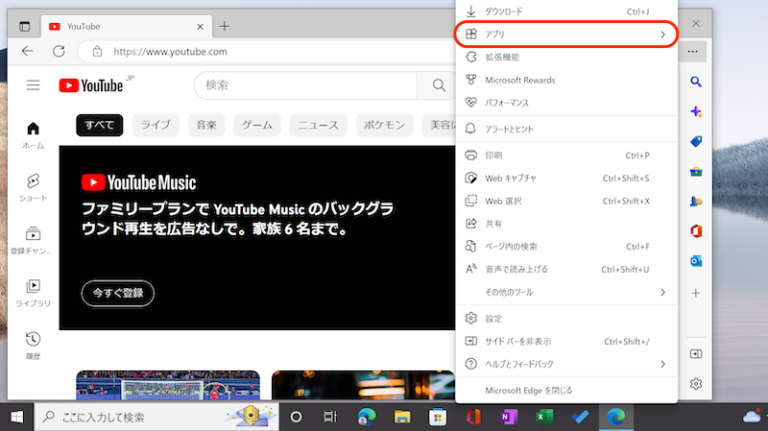Image resolution: width=768 pixels, height=431 pixels.
Task: Choose Microsoft Edge を閉じる
Action: point(567,390)
